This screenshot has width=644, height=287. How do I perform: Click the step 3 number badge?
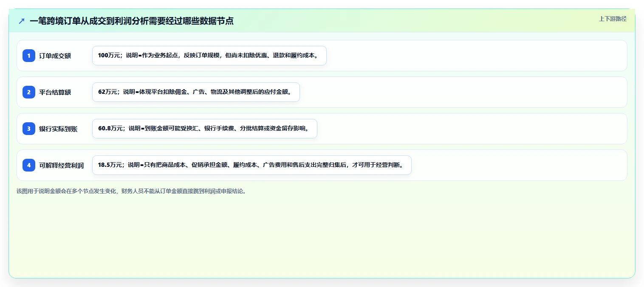(29, 129)
